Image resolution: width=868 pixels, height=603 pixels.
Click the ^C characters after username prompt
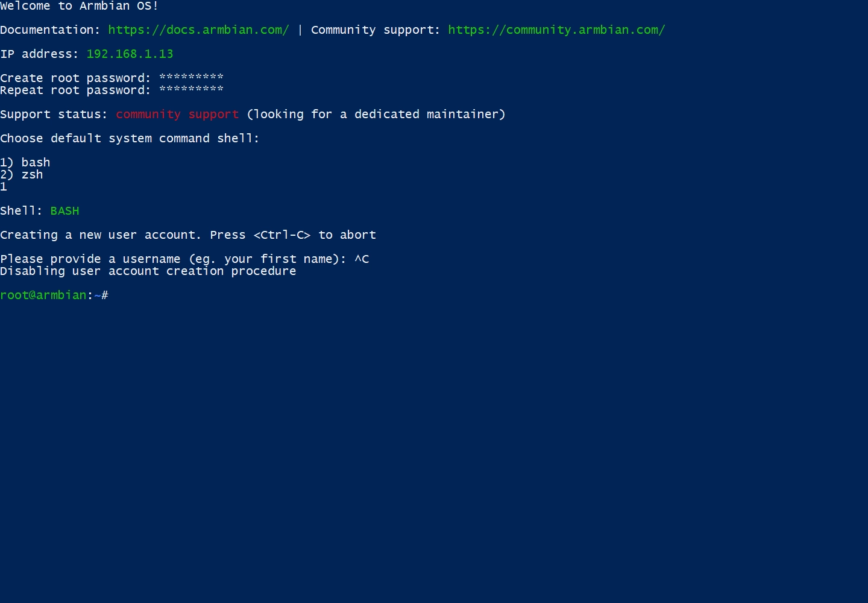(x=362, y=259)
